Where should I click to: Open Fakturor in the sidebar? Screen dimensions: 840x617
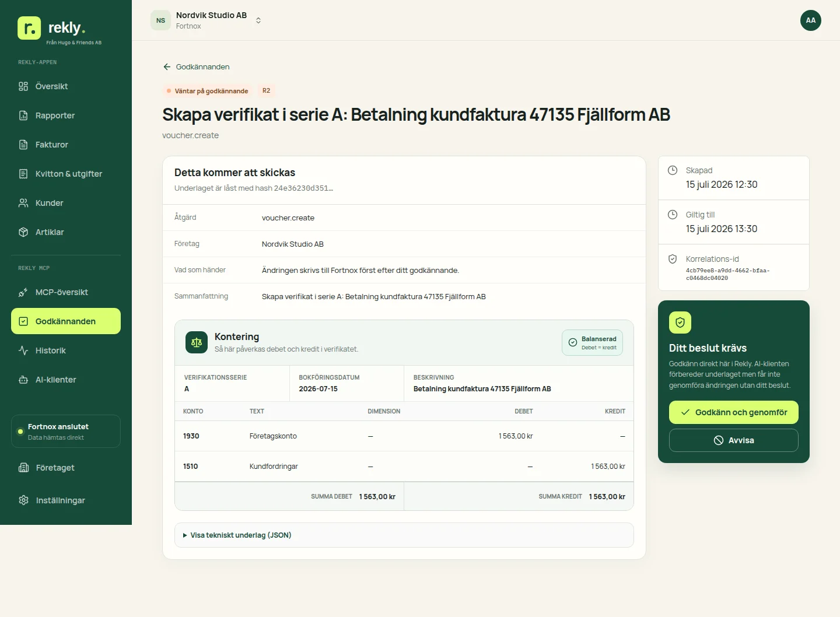point(66,145)
